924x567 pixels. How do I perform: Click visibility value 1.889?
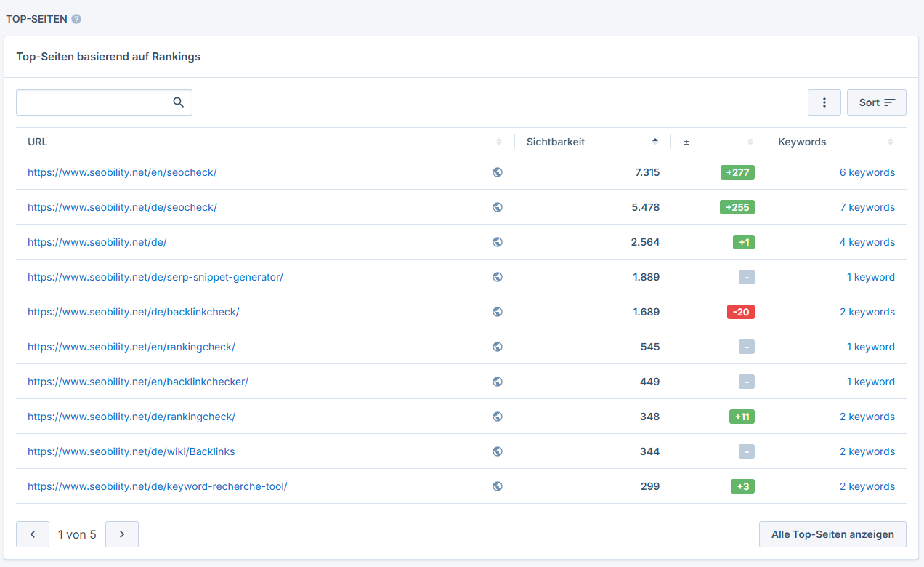coord(647,277)
